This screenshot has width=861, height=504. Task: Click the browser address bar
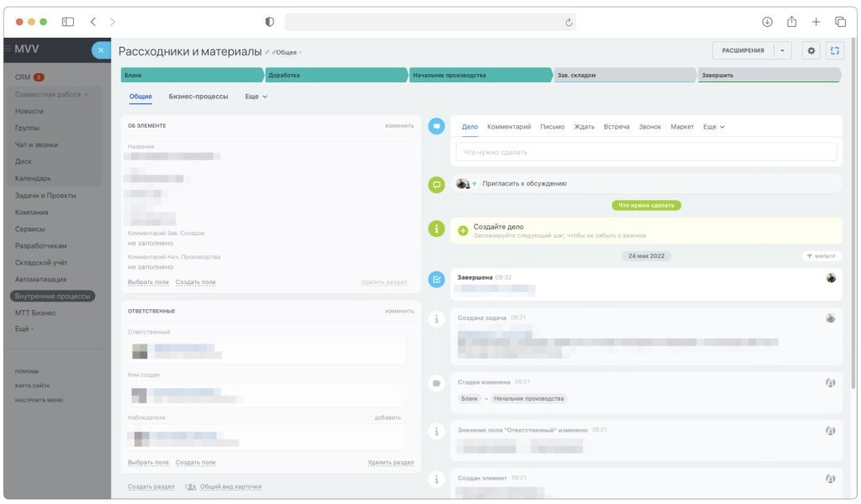(x=430, y=22)
